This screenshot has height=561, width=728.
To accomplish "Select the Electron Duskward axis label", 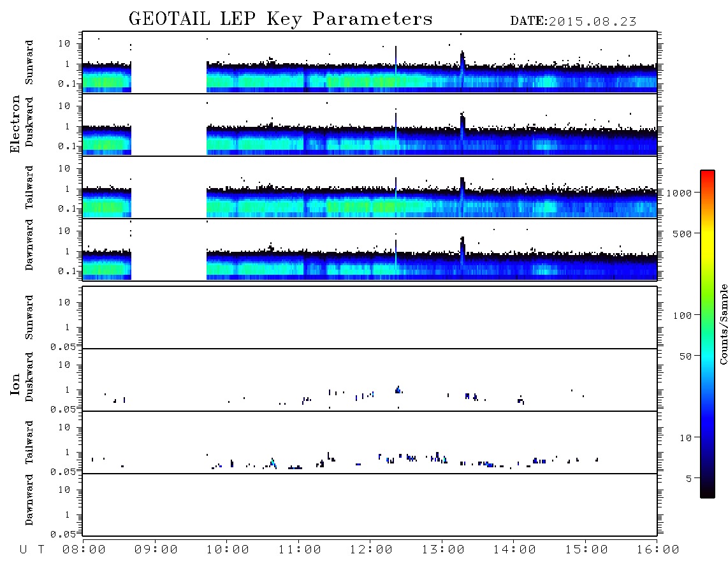I will pos(29,122).
